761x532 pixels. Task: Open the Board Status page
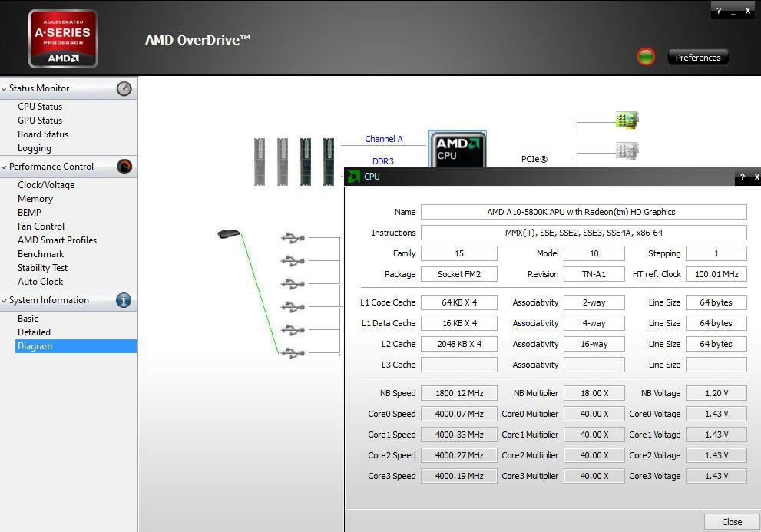pos(43,134)
